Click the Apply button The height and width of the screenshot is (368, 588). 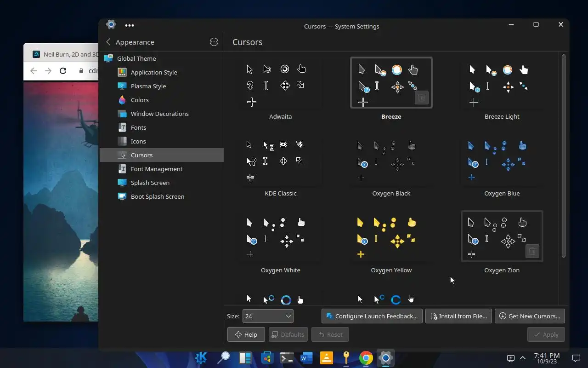click(x=546, y=334)
